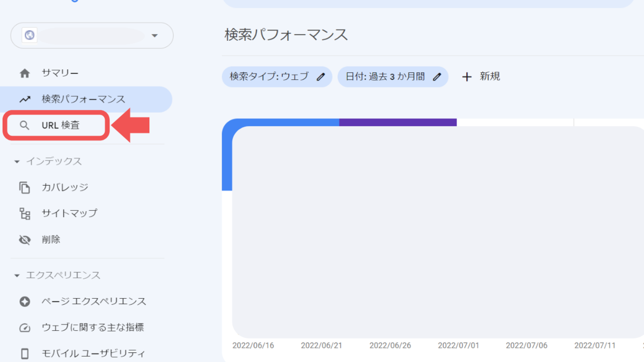Select 検索パフォーマンス in the sidebar
The image size is (644, 362).
click(x=86, y=99)
